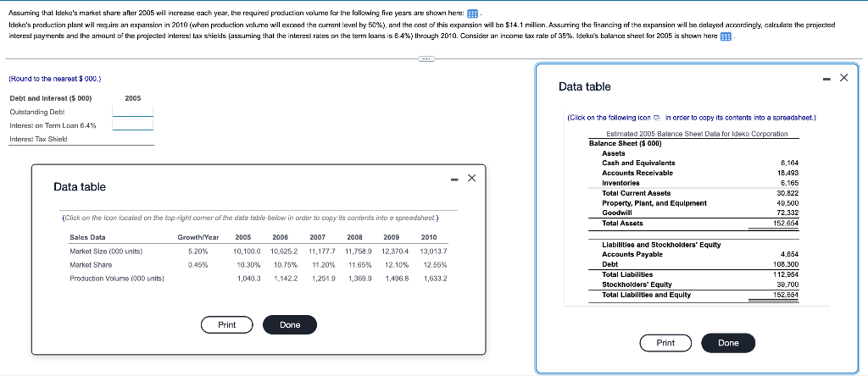The image size is (868, 376).
Task: Minimize the Sales Data table popup
Action: 455,178
